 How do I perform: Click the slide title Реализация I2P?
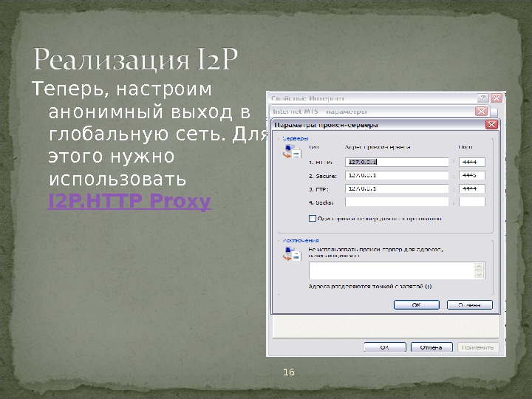[x=135, y=58]
